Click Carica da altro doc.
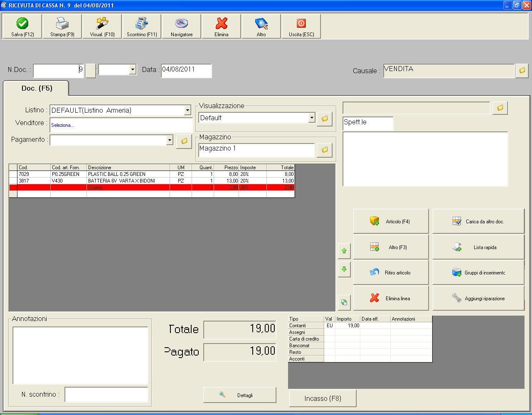The image size is (532, 415). coord(478,221)
